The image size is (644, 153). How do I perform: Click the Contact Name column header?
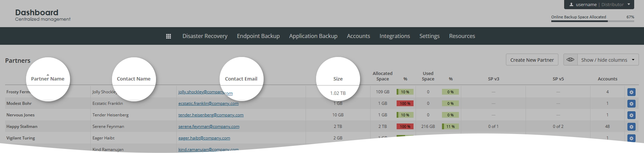tap(134, 79)
